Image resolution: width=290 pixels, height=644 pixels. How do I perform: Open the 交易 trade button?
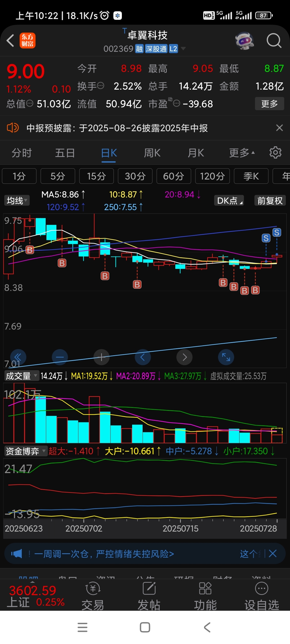click(x=93, y=597)
